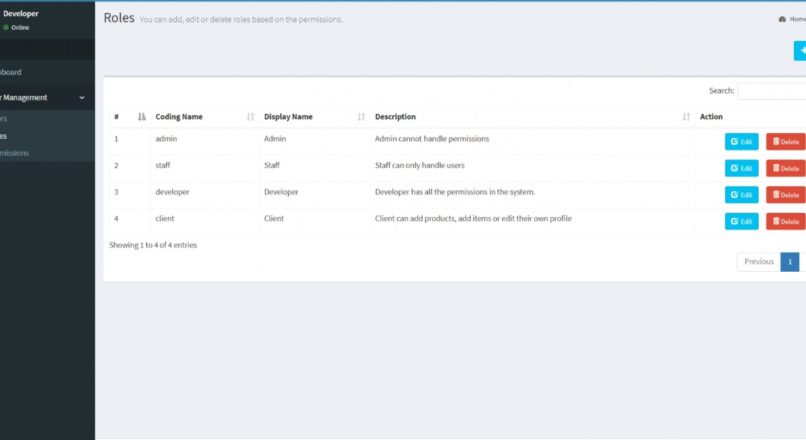Click the Developer user name in sidebar
Viewport: 806px width, 440px height.
click(x=21, y=13)
